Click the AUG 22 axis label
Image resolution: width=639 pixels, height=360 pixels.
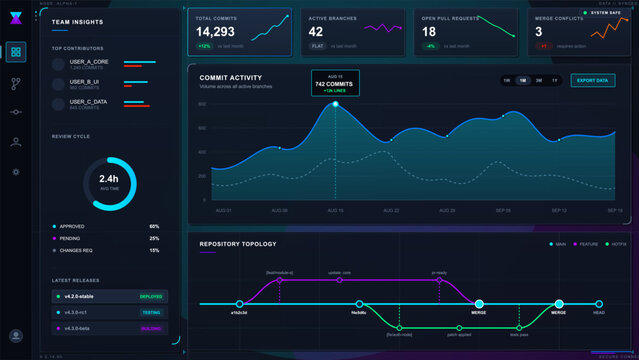pos(391,210)
